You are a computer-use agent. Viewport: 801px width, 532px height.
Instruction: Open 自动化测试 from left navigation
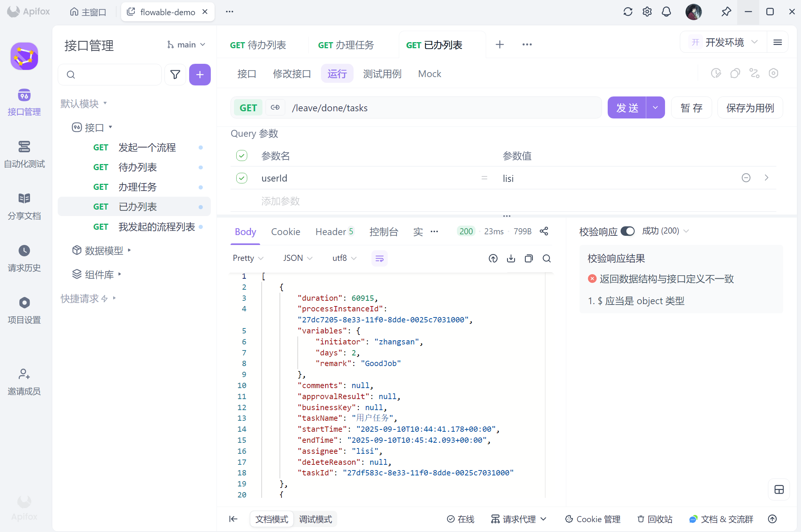(x=24, y=154)
